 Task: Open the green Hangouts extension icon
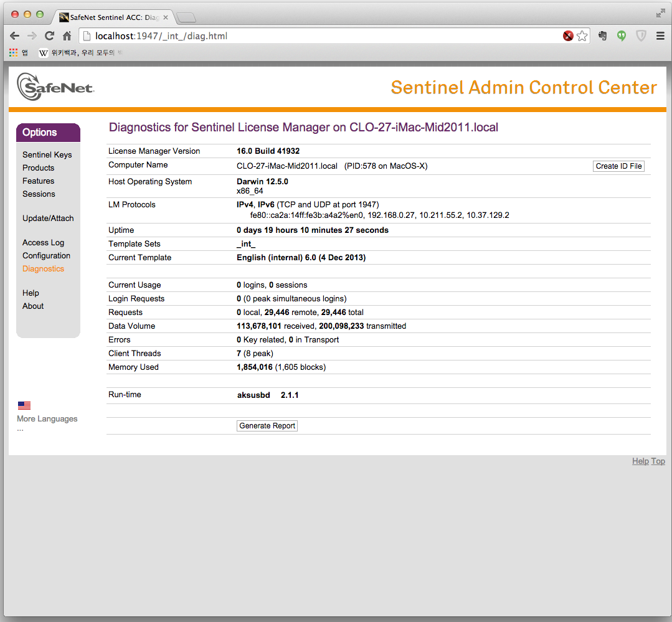[x=622, y=36]
